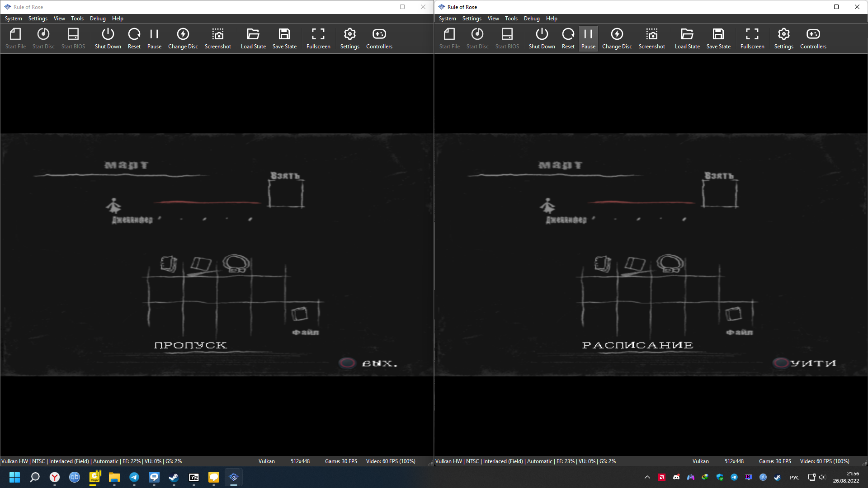The height and width of the screenshot is (488, 868).
Task: Click Pause in left window toolbar
Action: click(154, 38)
